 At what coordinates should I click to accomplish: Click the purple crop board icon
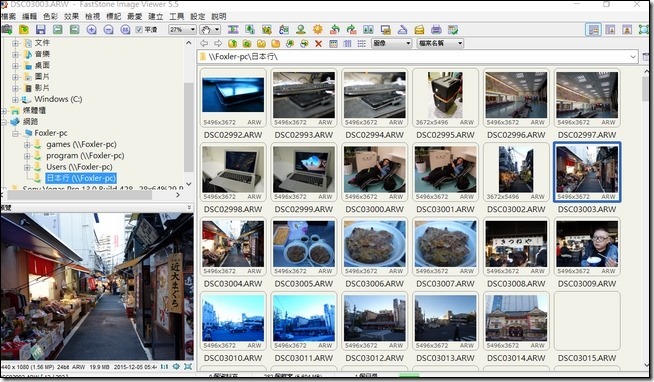pos(233,30)
